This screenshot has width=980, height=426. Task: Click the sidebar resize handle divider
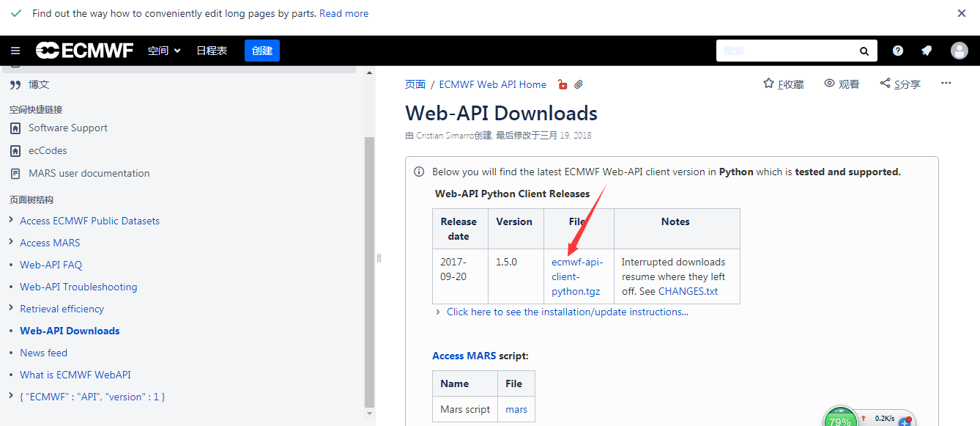pyautogui.click(x=379, y=257)
